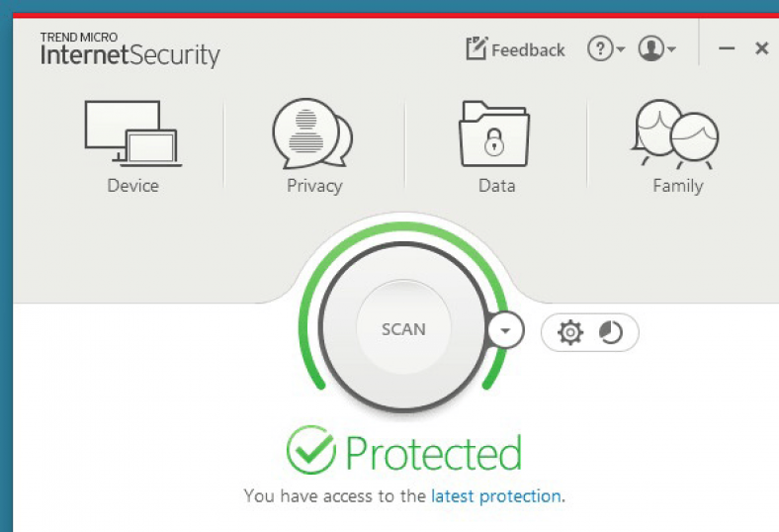Select the Family label

pos(678,186)
